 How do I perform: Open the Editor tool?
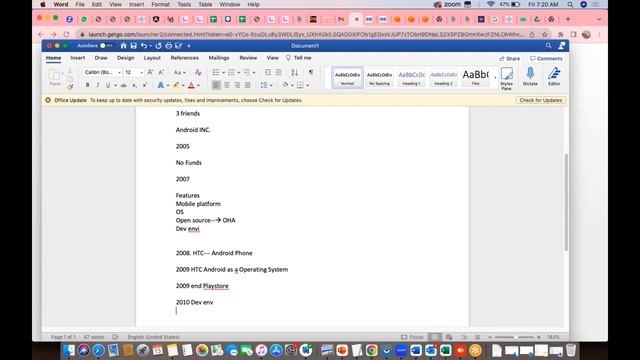[554, 77]
